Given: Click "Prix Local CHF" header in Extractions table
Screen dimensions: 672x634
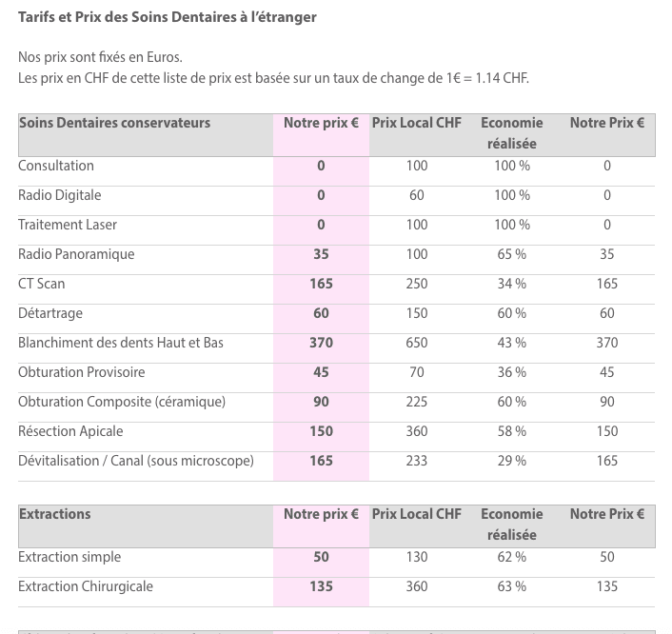Looking at the screenshot, I should (x=417, y=514).
